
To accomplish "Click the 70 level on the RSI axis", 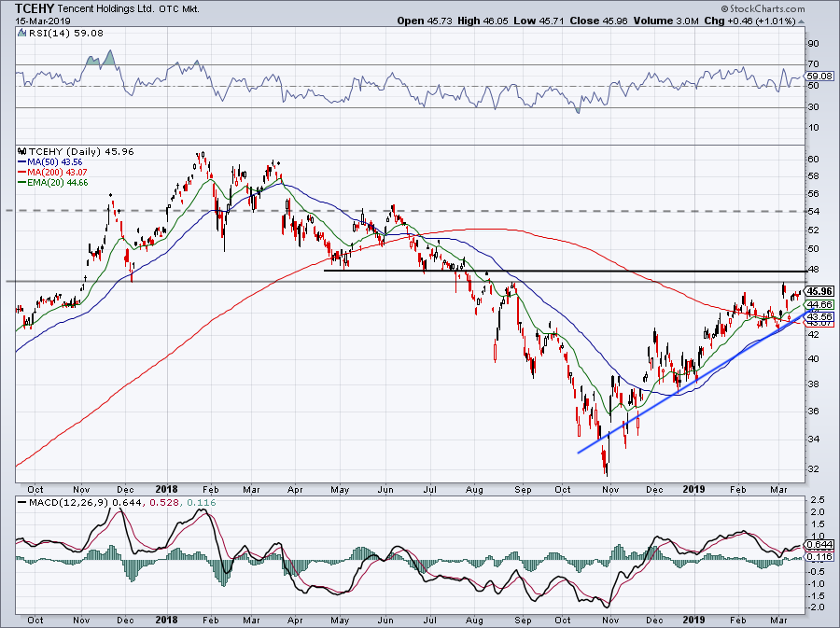I will pyautogui.click(x=813, y=64).
